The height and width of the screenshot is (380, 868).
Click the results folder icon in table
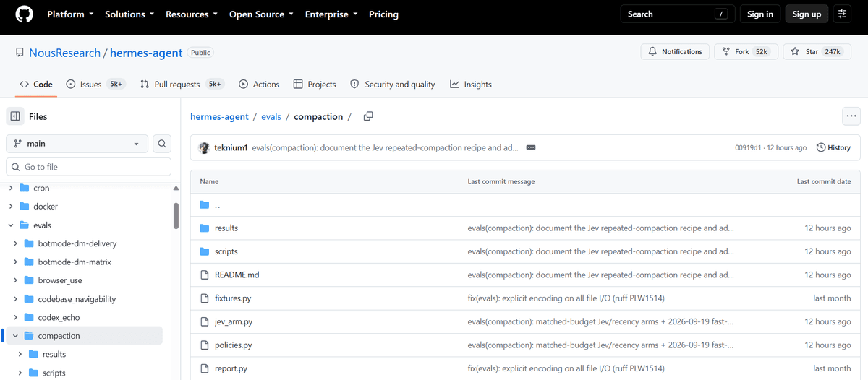click(204, 228)
